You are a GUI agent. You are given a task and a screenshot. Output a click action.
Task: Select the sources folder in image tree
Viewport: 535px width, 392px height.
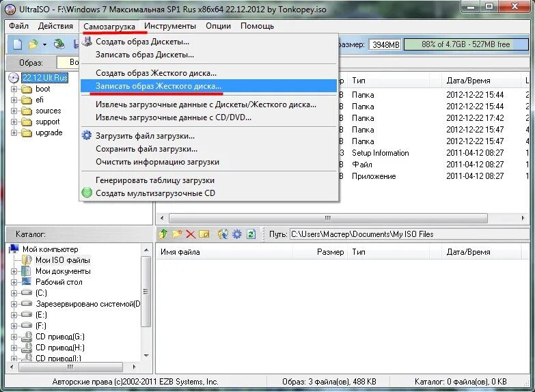coord(49,111)
